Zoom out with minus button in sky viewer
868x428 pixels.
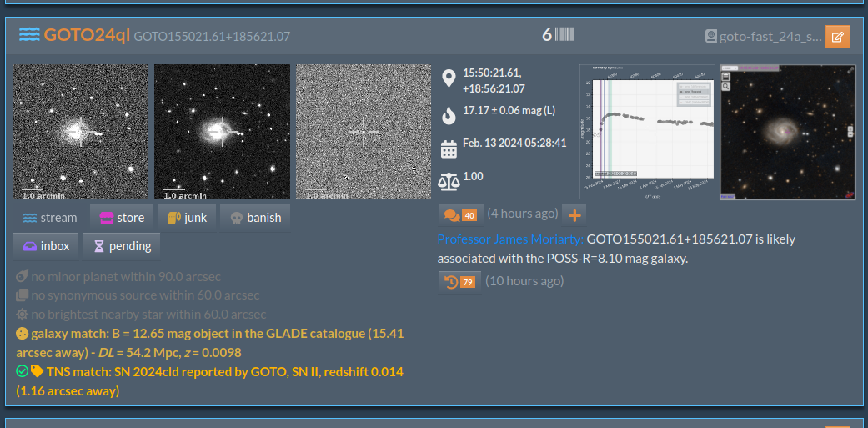pos(850,135)
